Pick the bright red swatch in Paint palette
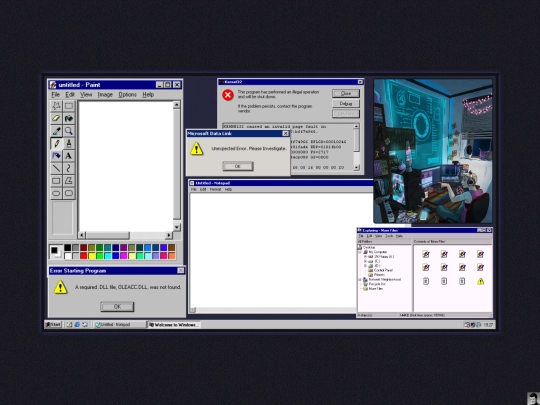The width and height of the screenshot is (540, 405). tap(83, 256)
